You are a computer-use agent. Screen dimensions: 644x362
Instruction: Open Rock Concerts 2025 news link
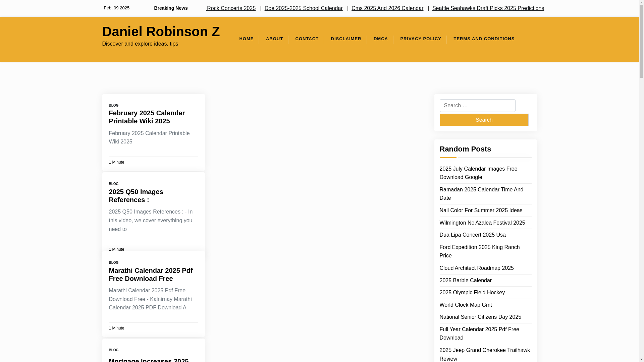231,8
